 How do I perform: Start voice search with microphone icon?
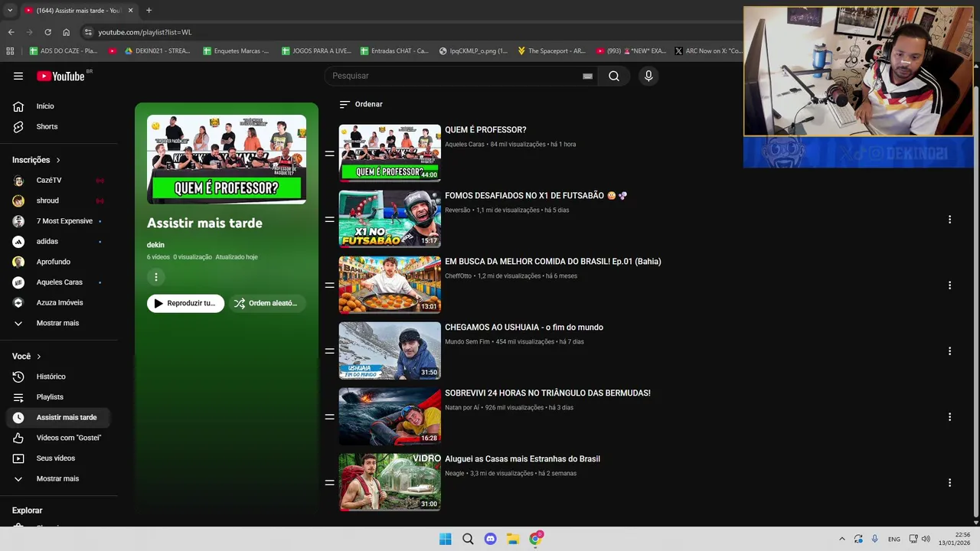pyautogui.click(x=648, y=76)
